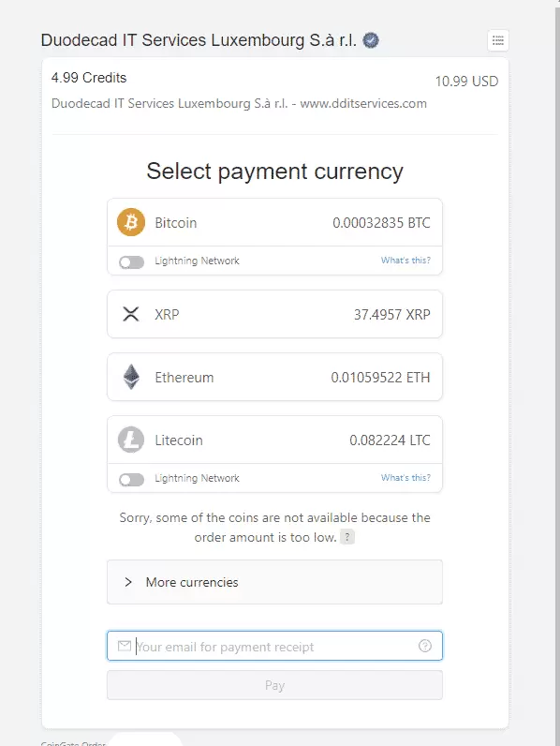Click the Ethereum diamond icon

(131, 377)
